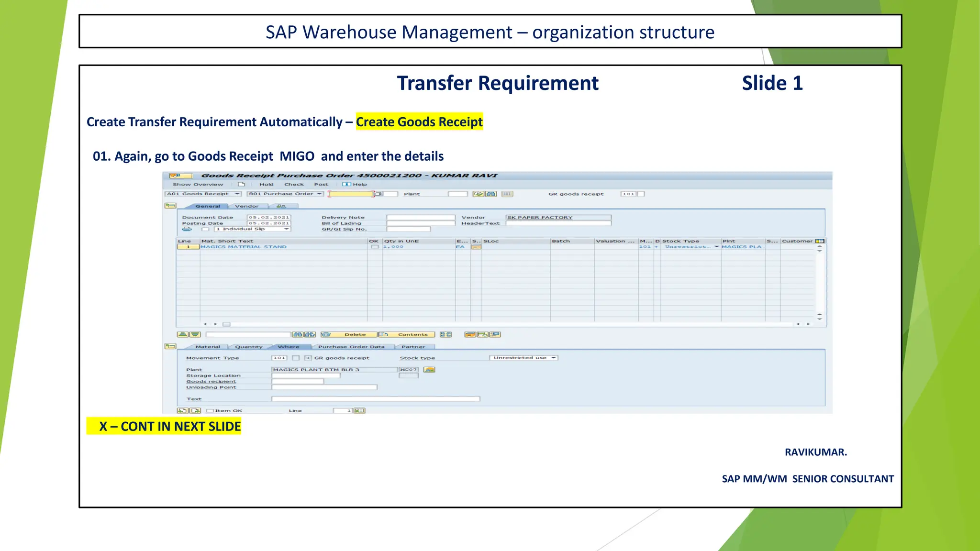
Task: Click the Document Date field
Action: click(269, 217)
